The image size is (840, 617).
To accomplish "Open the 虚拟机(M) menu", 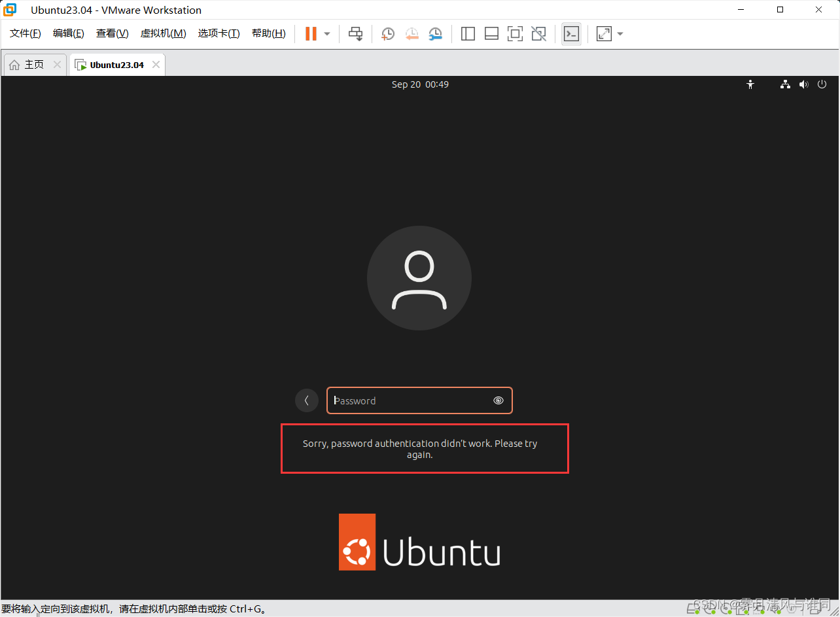I will pos(163,33).
